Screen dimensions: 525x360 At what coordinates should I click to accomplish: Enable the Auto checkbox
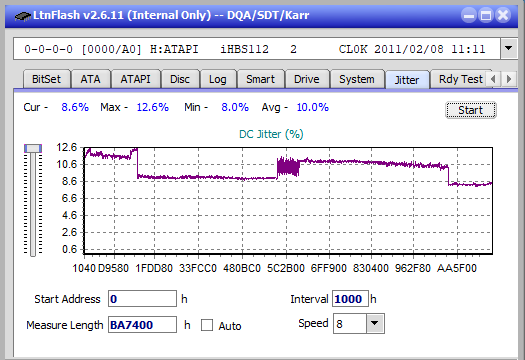[x=207, y=325]
